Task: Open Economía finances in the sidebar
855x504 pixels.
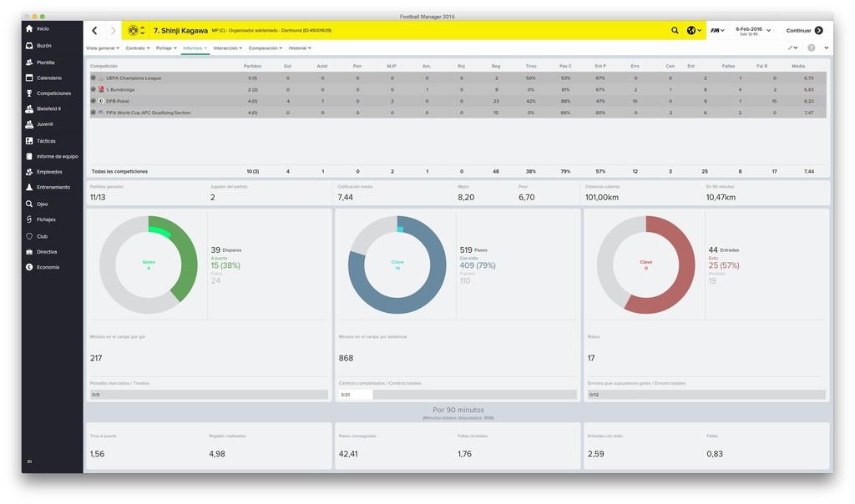Action: point(42,267)
